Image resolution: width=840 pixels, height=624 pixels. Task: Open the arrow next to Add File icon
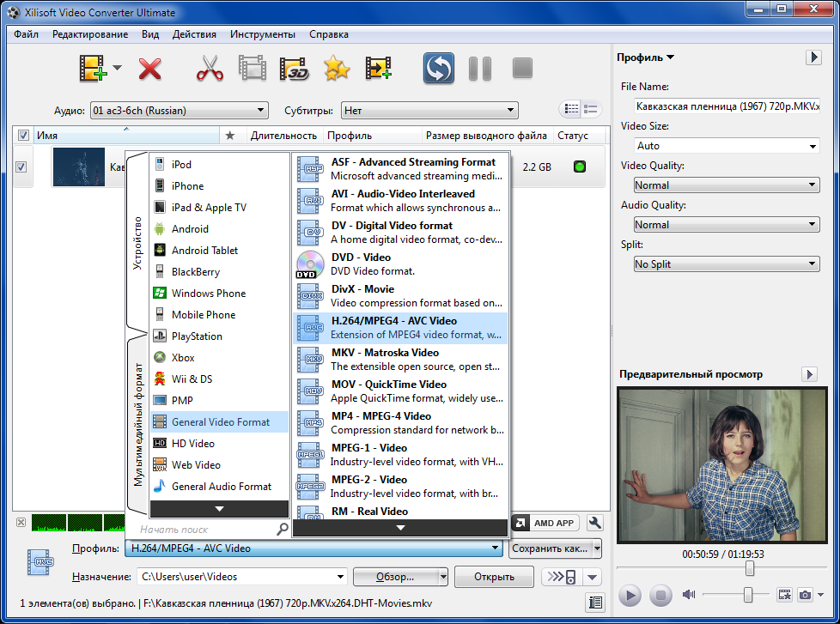118,68
